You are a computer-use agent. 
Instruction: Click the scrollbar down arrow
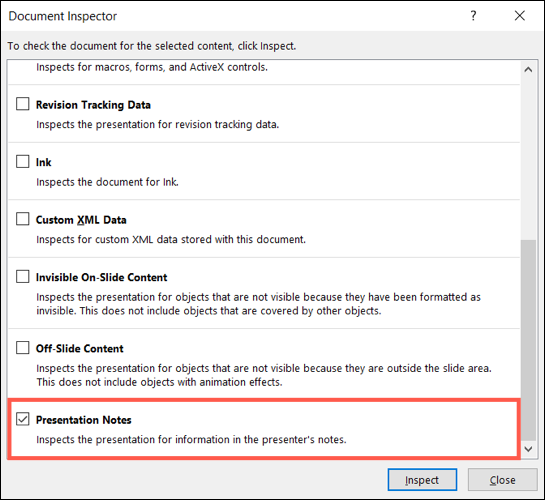point(528,449)
